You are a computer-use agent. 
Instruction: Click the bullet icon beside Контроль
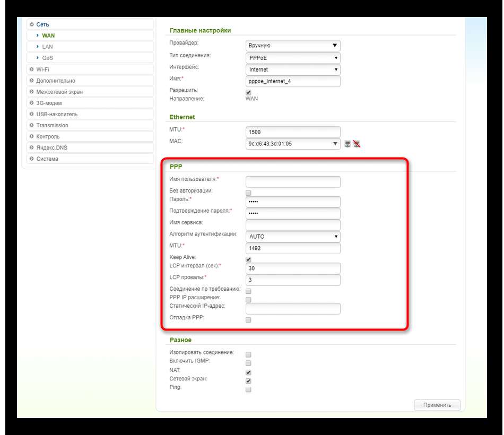click(31, 136)
